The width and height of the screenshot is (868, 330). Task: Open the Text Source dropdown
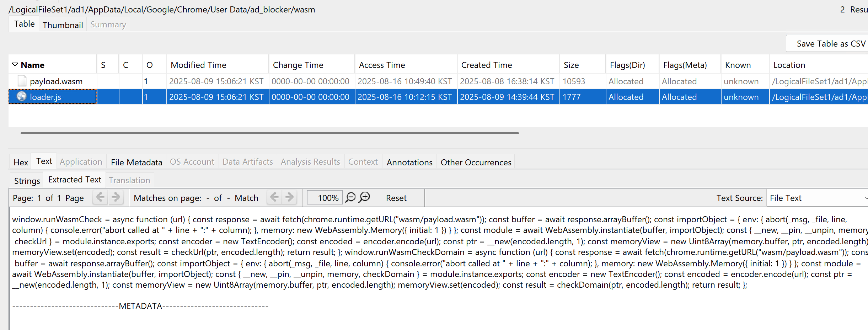(x=817, y=198)
